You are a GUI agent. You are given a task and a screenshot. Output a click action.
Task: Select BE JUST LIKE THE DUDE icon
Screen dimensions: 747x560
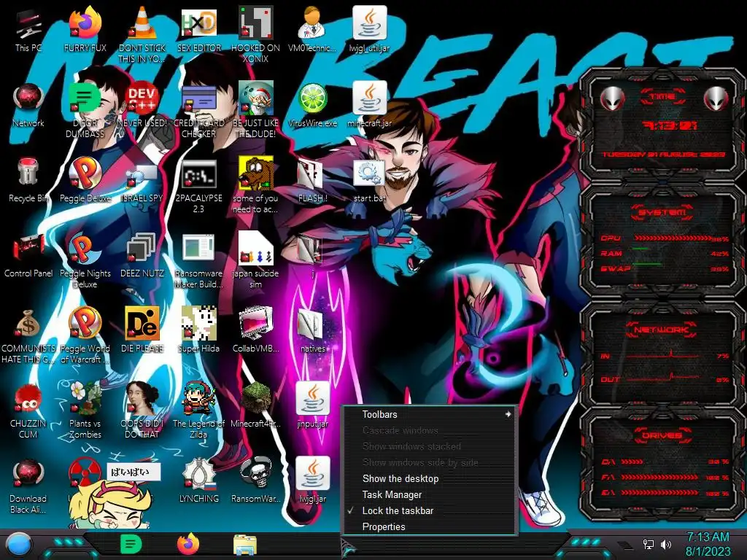pyautogui.click(x=256, y=99)
